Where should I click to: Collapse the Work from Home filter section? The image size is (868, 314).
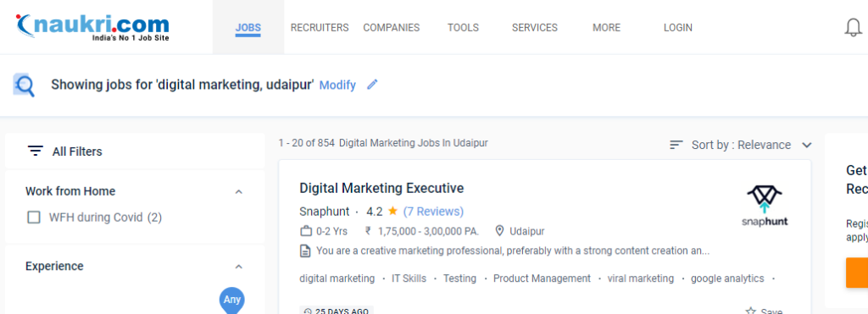point(238,192)
